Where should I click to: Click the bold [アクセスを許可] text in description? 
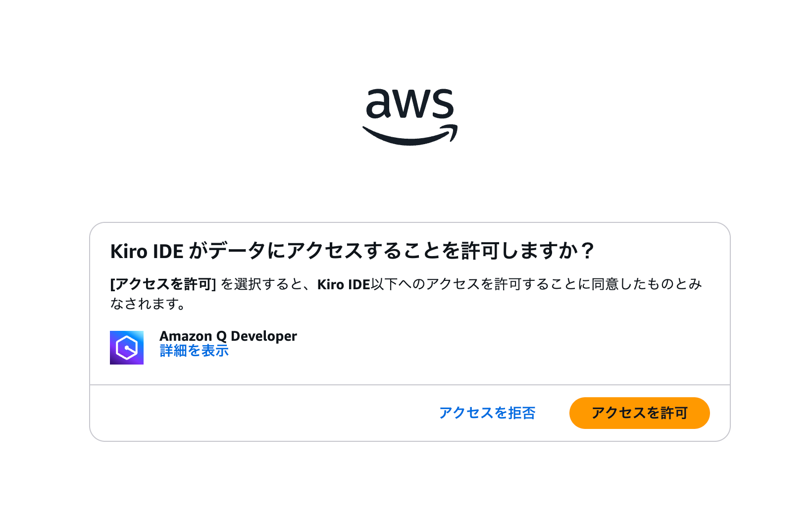pos(163,284)
